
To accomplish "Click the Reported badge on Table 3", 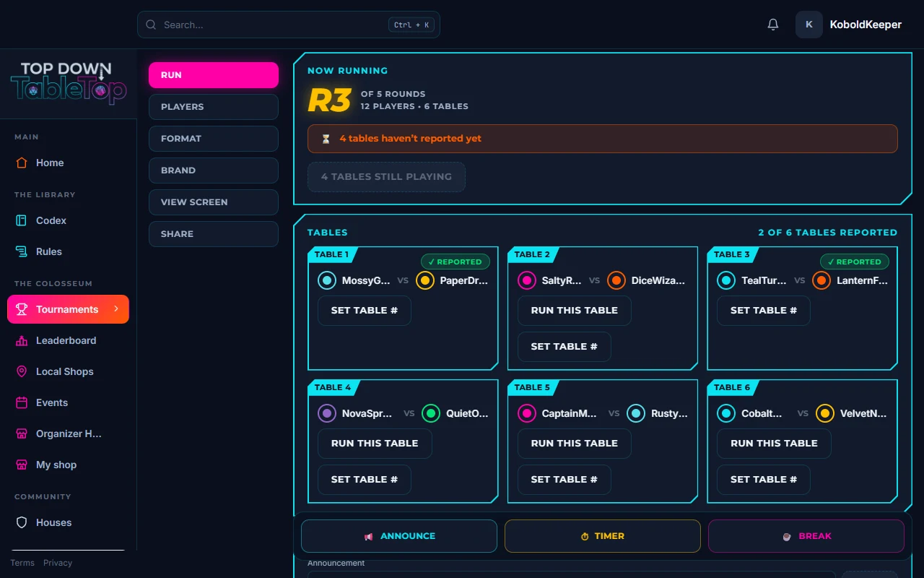I will [x=855, y=262].
